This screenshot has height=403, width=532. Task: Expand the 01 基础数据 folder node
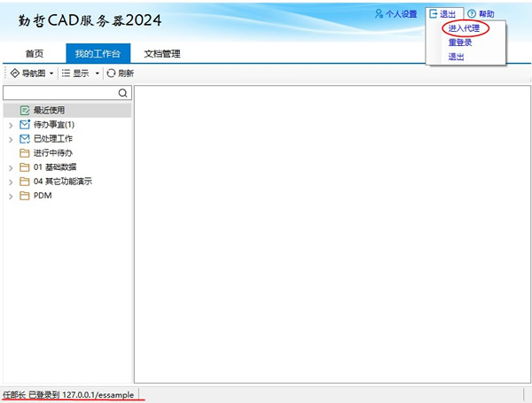tap(11, 167)
